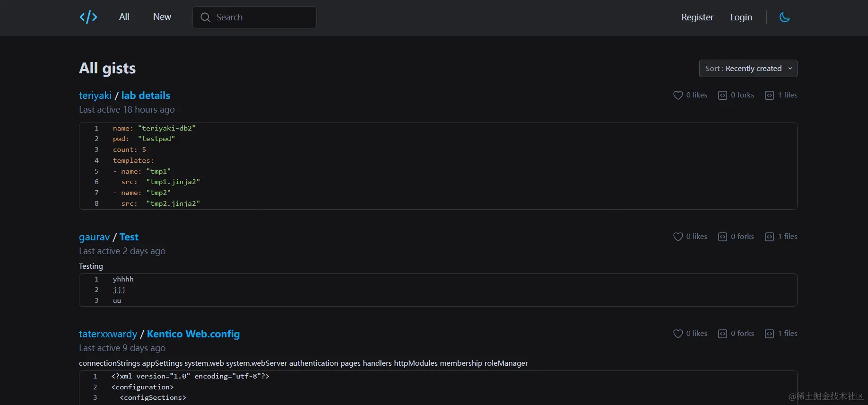Focus the Search input field
The height and width of the screenshot is (405, 868).
(x=262, y=18)
